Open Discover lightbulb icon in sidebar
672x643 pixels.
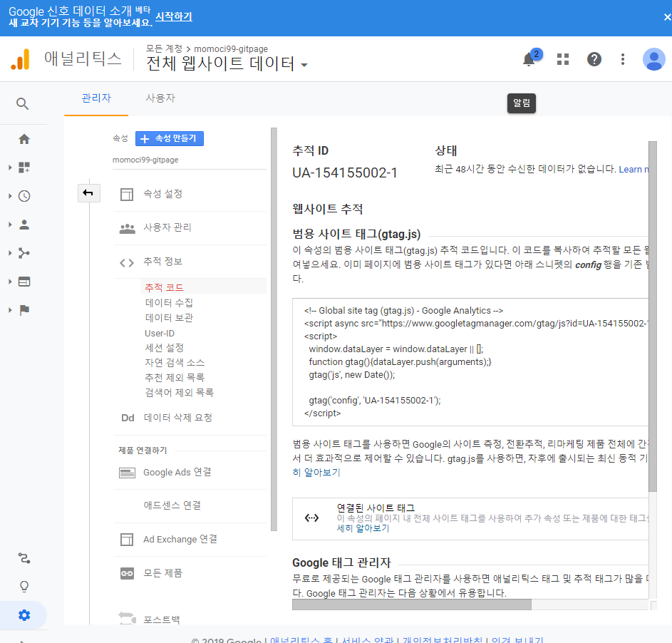point(24,587)
